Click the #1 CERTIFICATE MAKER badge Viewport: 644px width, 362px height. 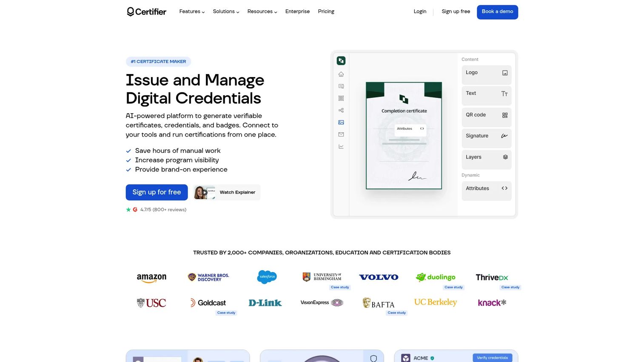pyautogui.click(x=158, y=62)
